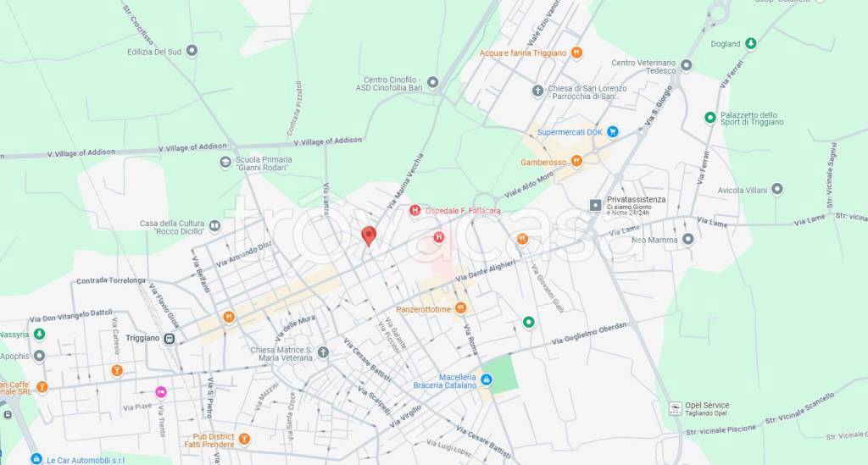The image size is (868, 465).
Task: Open the Casa della Cultura Rocco Dicillo icon
Action: pyautogui.click(x=214, y=225)
